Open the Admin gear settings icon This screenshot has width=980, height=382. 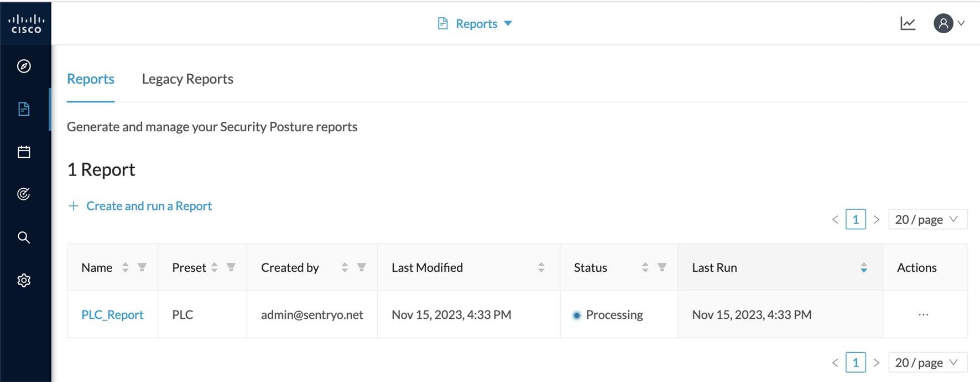[x=24, y=280]
